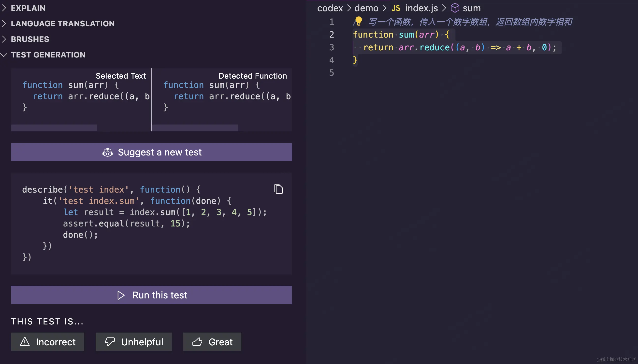Mark the test as Great
638x364 pixels.
212,342
